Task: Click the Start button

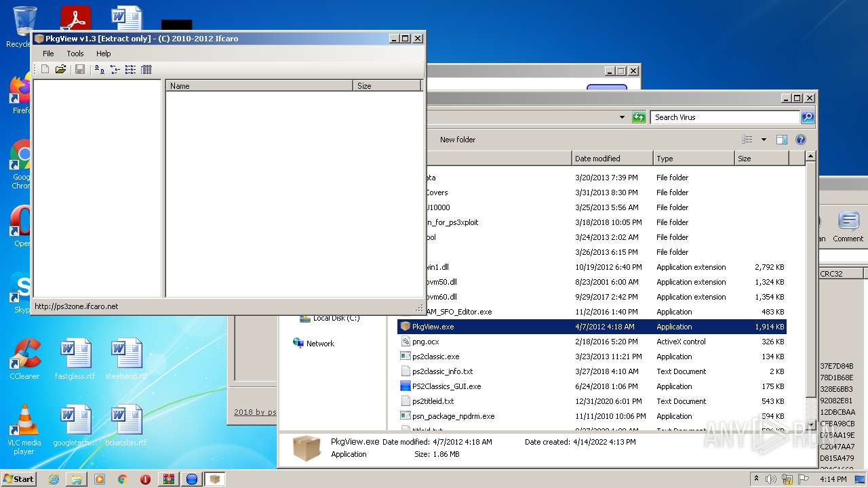Action: tap(18, 479)
